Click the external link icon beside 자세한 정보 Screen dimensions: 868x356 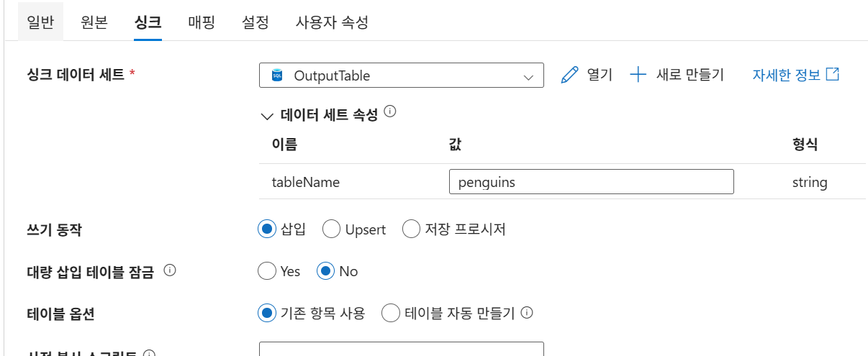[833, 74]
